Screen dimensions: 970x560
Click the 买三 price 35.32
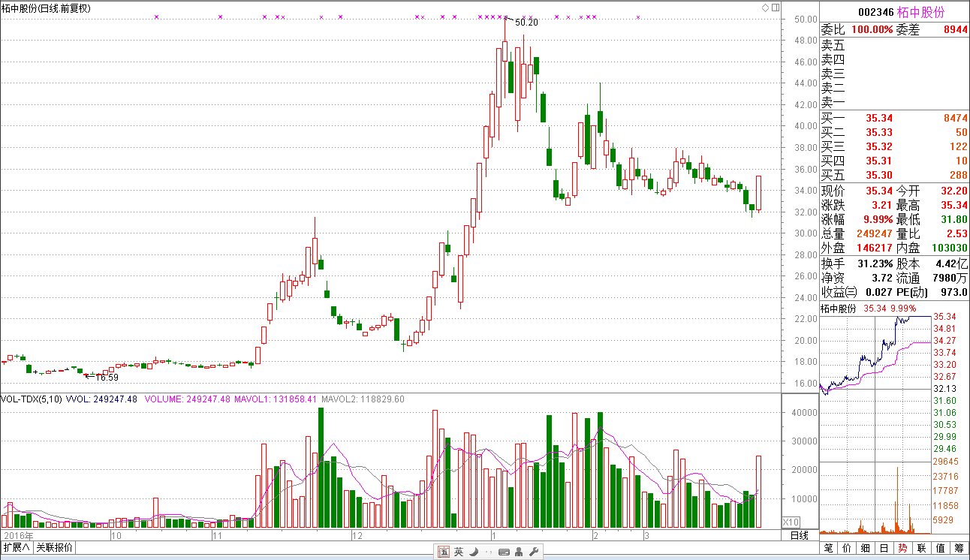(x=879, y=146)
